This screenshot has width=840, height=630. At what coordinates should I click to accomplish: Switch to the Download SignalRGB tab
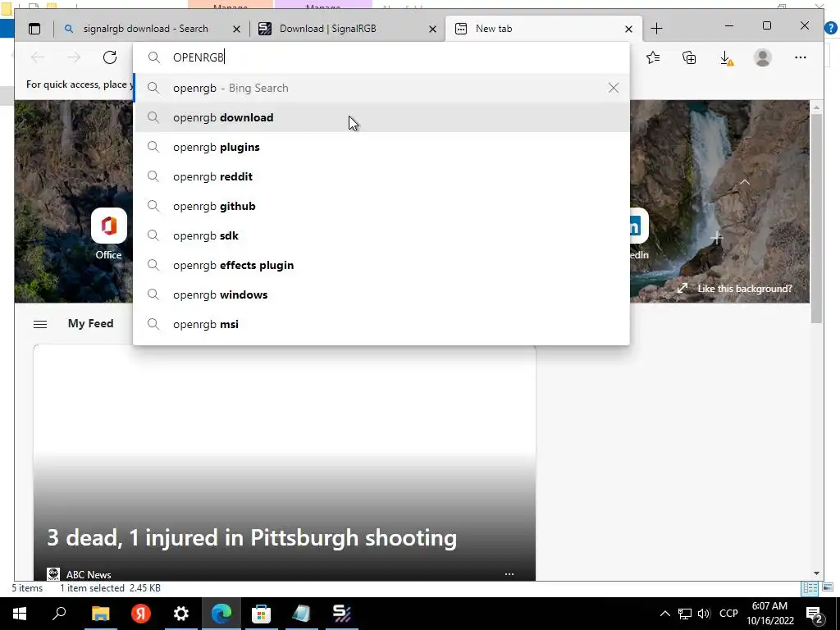coord(327,29)
